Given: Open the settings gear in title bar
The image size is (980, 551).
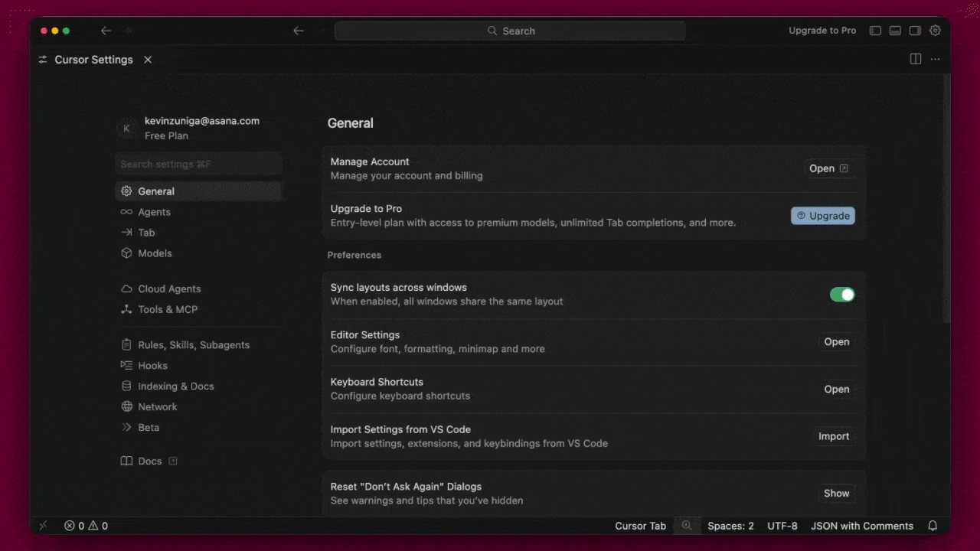Looking at the screenshot, I should pos(935,31).
